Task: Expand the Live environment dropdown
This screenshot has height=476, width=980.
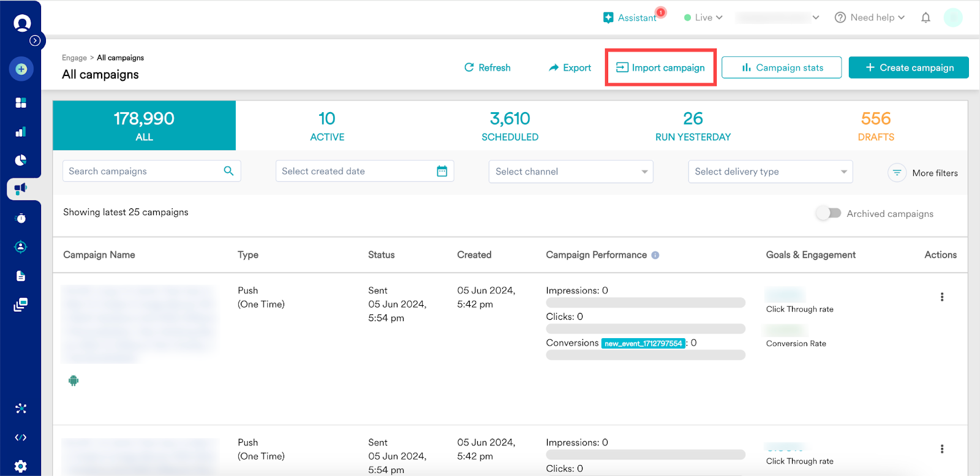Action: click(703, 18)
